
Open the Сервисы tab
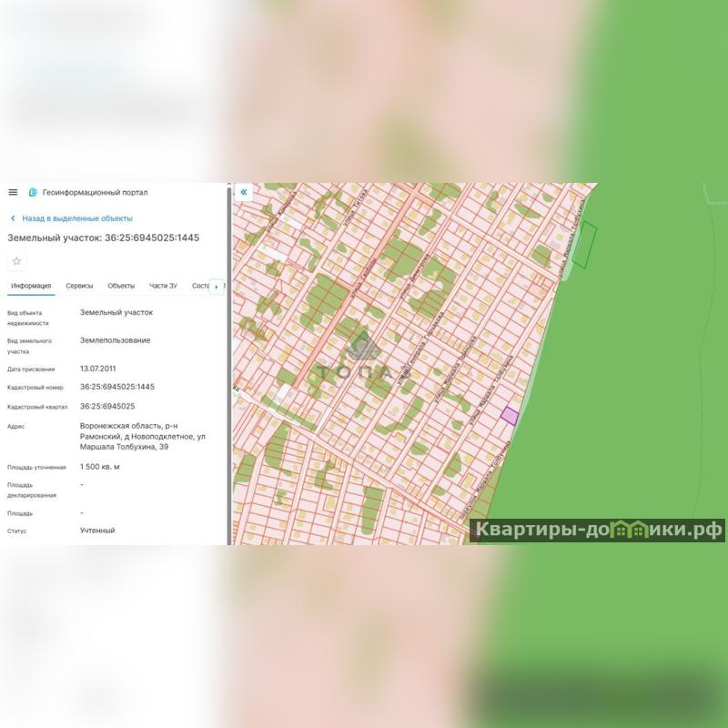[x=79, y=286]
